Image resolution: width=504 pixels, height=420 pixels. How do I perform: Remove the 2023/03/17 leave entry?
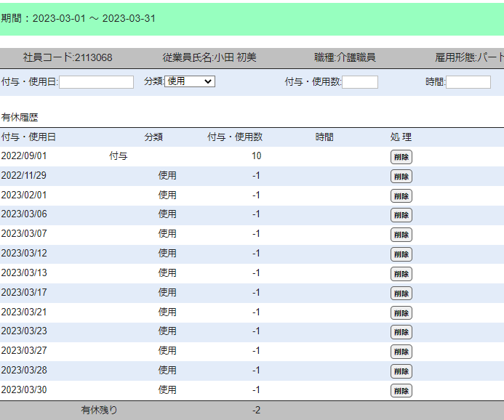pyautogui.click(x=401, y=293)
